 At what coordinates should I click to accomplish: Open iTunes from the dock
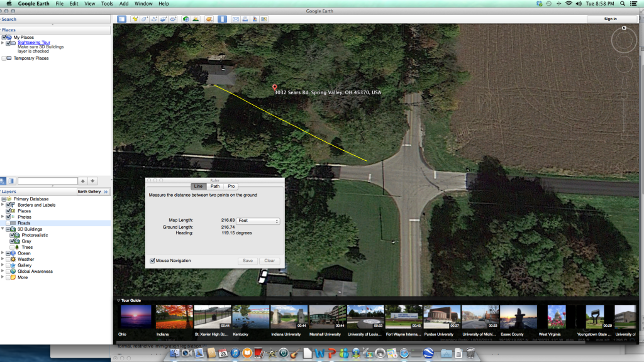click(235, 353)
